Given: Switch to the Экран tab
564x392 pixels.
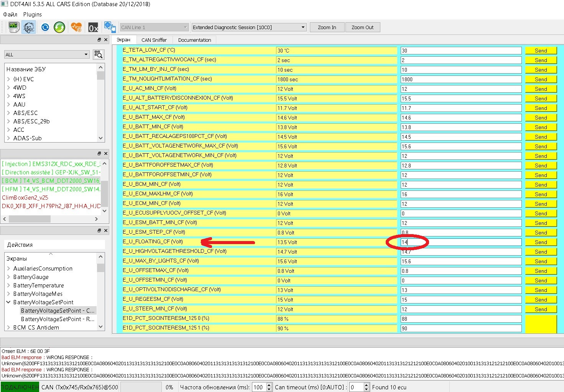Looking at the screenshot, I should (123, 40).
